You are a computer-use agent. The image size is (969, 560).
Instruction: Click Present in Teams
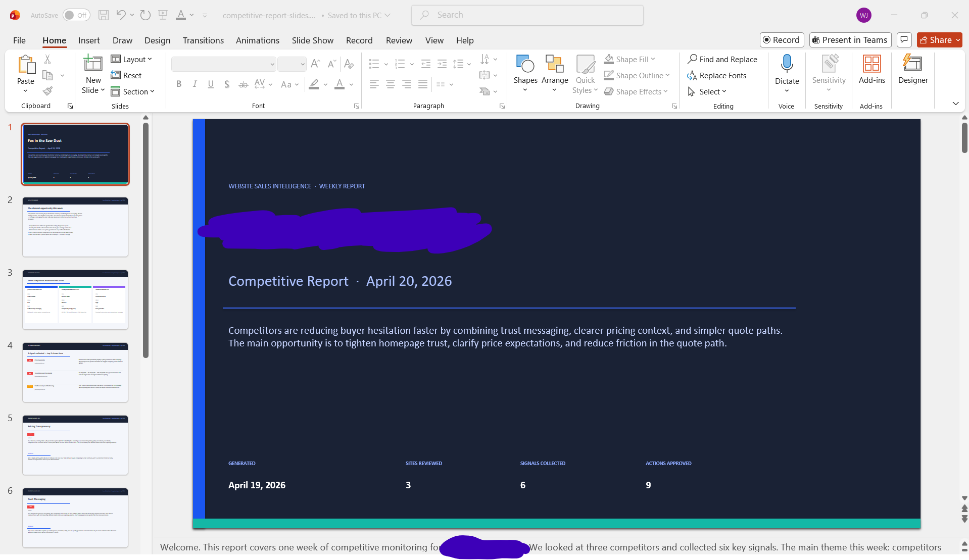(850, 40)
